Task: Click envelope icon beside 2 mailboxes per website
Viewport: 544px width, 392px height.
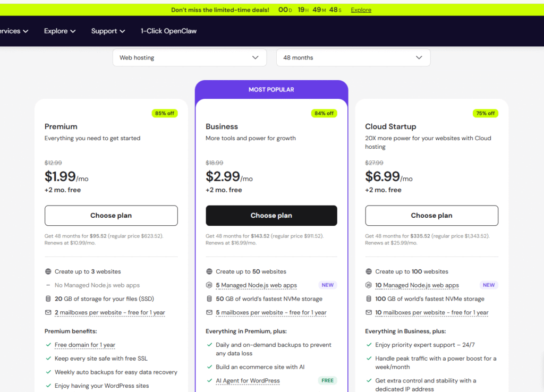Action: click(48, 313)
